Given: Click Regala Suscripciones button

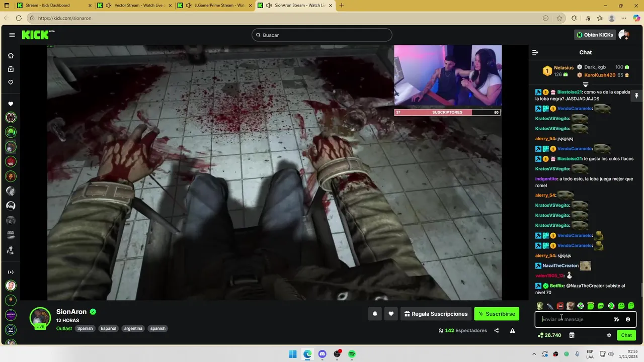Looking at the screenshot, I should (x=436, y=314).
